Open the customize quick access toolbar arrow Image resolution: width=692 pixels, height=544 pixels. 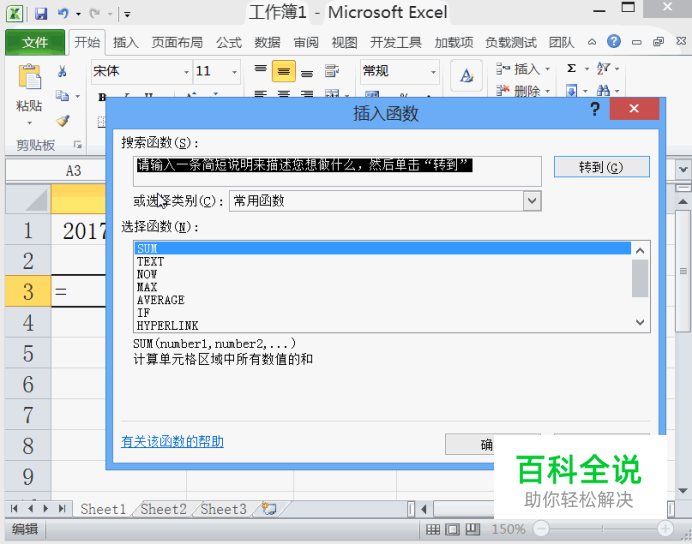pos(127,14)
